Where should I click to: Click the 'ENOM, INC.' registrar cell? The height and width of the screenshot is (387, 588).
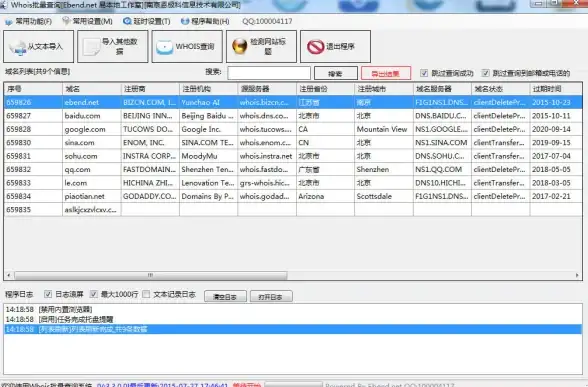(150, 143)
